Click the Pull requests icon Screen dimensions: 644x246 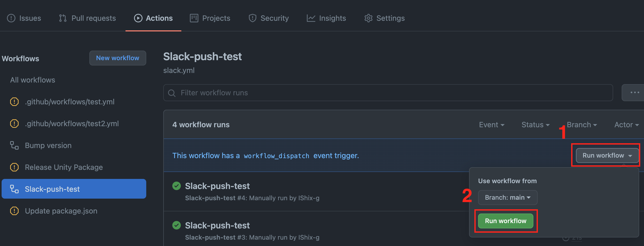[x=63, y=18]
